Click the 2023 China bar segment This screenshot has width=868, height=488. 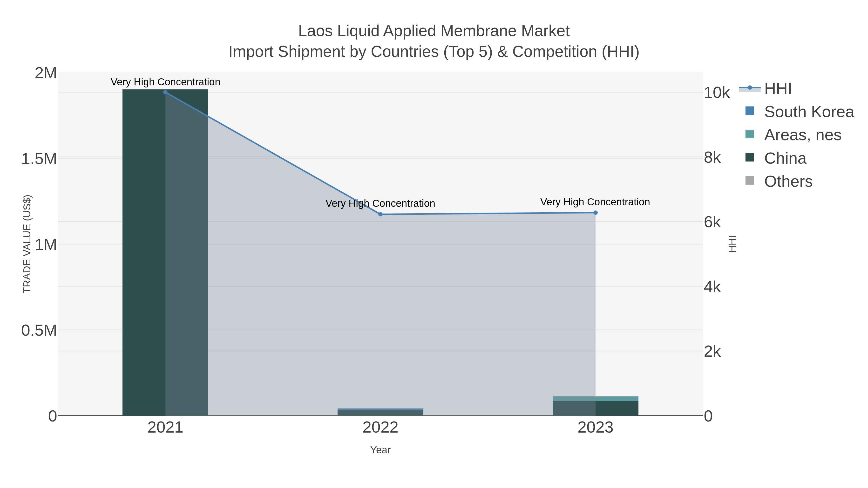[595, 408]
